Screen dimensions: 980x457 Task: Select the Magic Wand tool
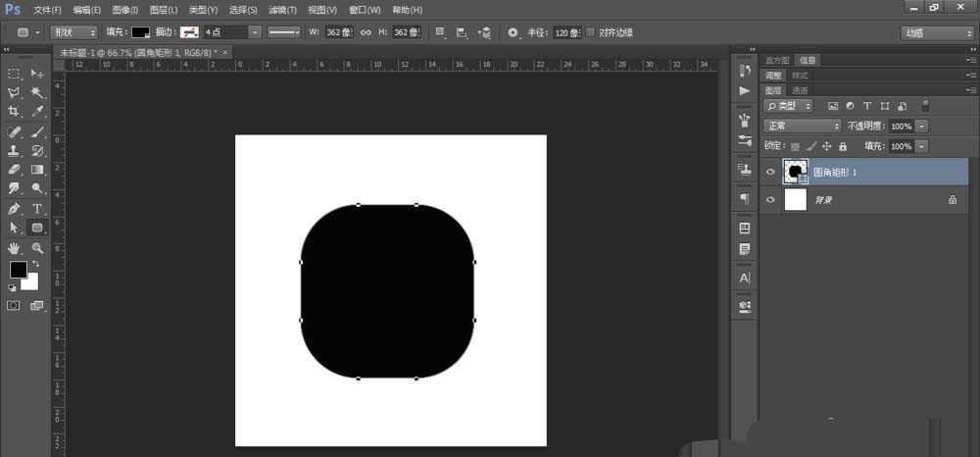click(37, 92)
